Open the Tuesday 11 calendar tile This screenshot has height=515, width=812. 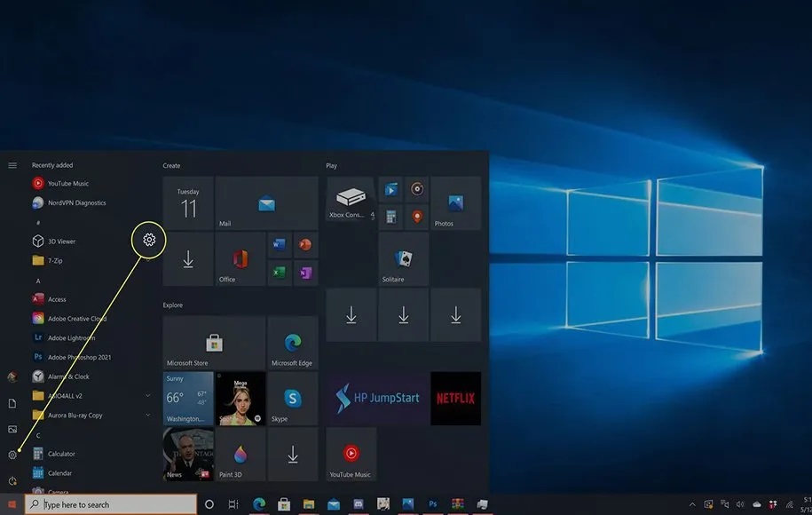[188, 203]
